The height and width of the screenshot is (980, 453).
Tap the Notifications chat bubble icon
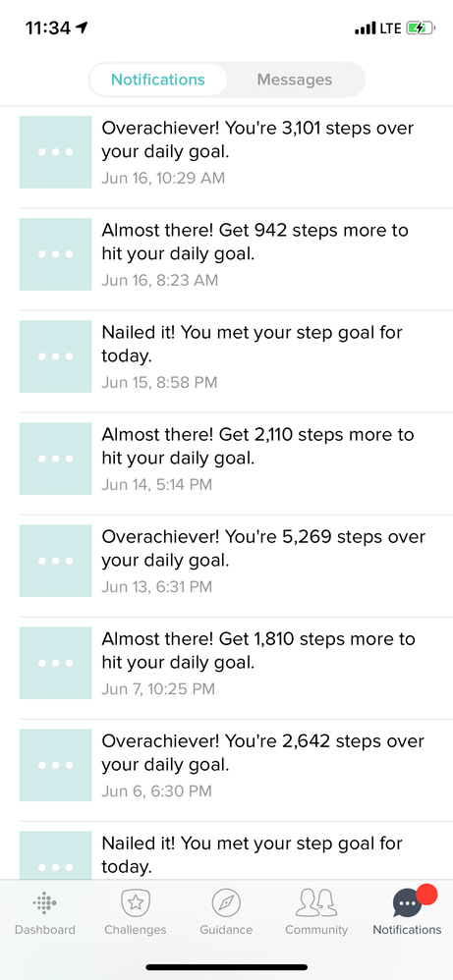pyautogui.click(x=408, y=903)
